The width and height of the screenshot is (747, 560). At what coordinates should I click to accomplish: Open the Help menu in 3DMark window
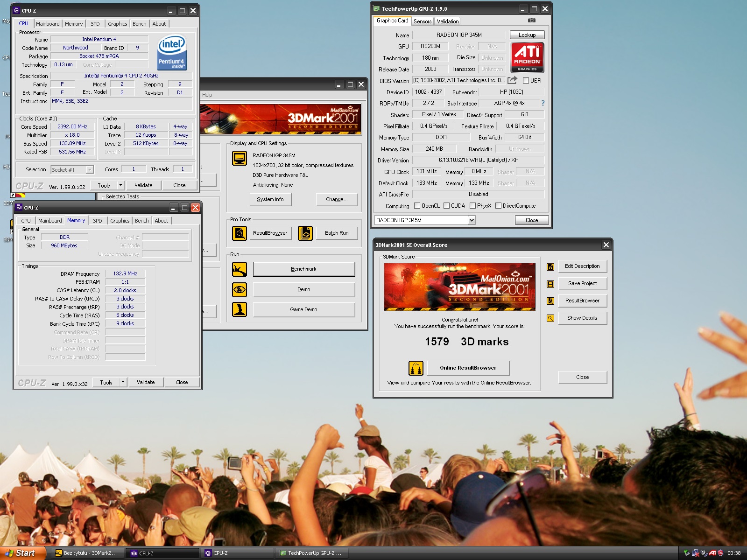pos(207,95)
